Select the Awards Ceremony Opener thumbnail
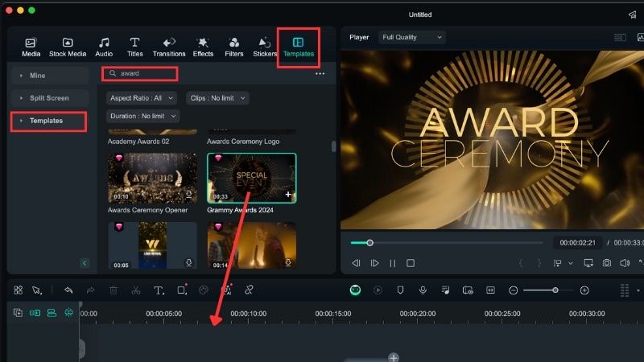This screenshot has height=362, width=644. click(x=152, y=178)
